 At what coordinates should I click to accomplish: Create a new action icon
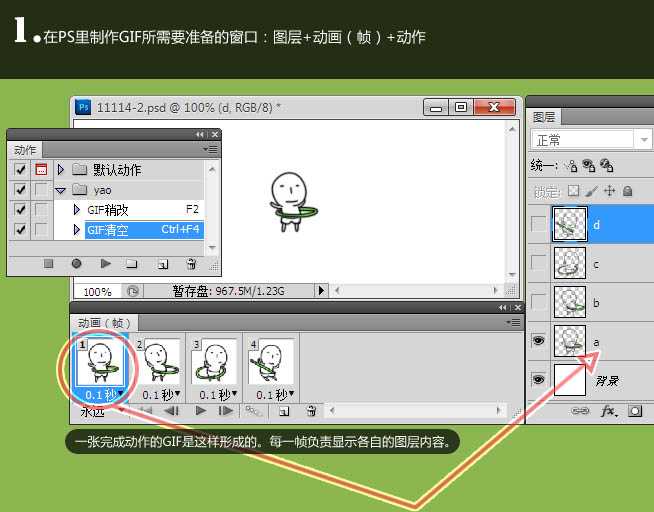click(163, 264)
